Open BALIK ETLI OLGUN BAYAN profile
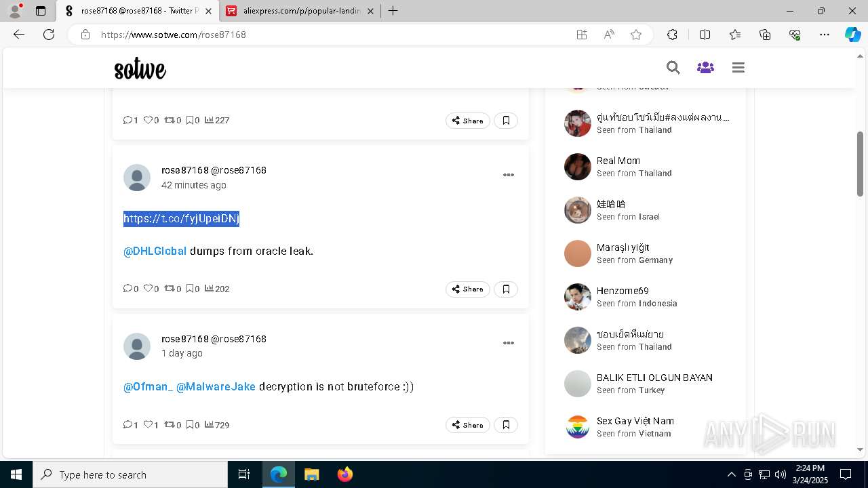The width and height of the screenshot is (868, 488). [x=654, y=378]
